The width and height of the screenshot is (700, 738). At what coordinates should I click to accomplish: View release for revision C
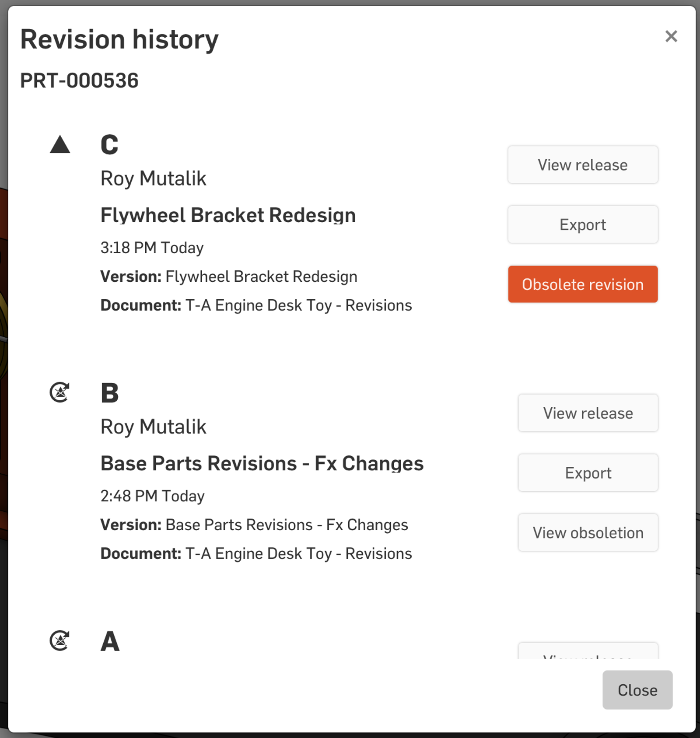582,165
